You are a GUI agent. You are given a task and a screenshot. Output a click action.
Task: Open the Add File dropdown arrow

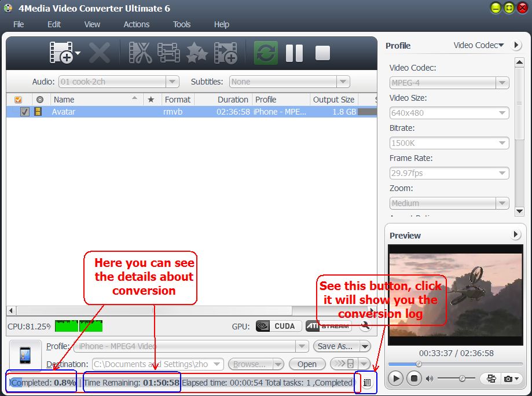pos(78,53)
